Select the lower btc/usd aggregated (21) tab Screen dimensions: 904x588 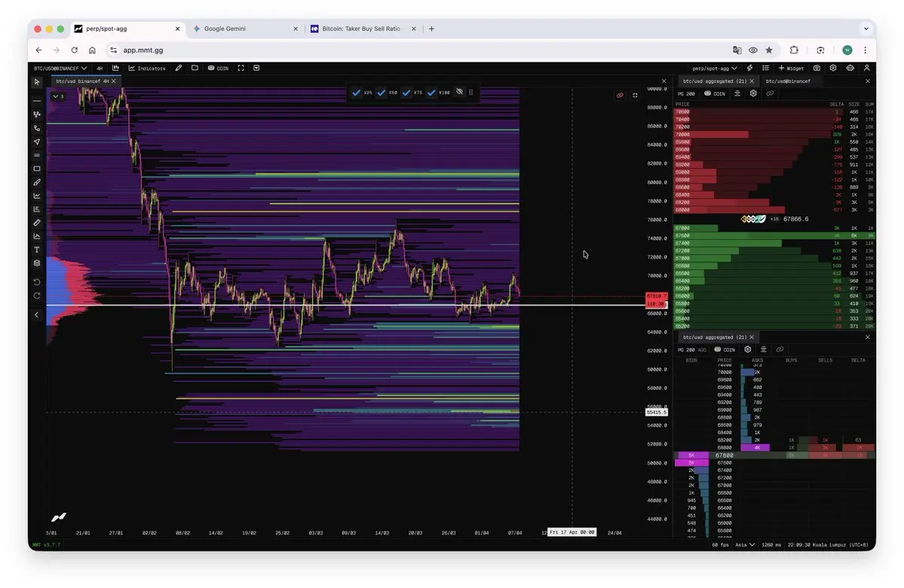715,337
